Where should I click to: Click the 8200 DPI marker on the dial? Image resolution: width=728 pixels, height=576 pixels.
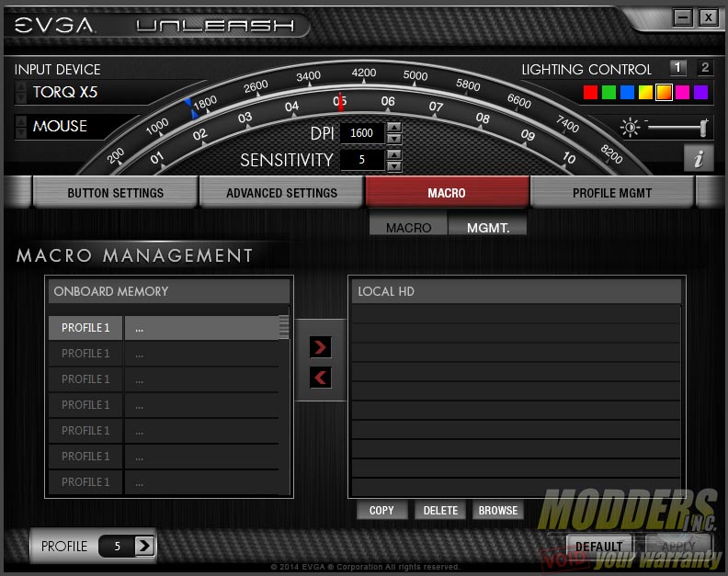[611, 154]
